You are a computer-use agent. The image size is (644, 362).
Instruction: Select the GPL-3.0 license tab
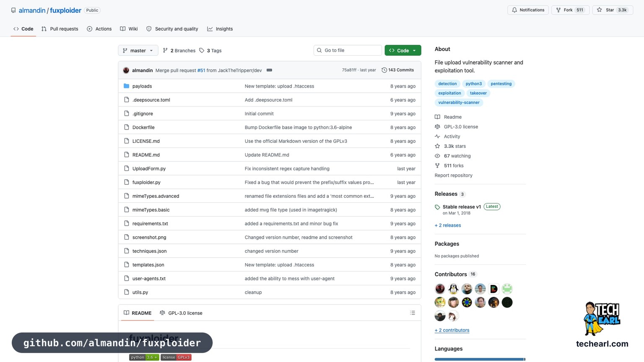[181, 313]
